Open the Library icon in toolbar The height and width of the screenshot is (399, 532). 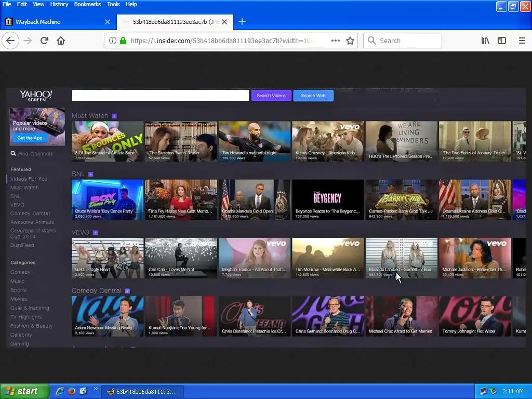[485, 41]
